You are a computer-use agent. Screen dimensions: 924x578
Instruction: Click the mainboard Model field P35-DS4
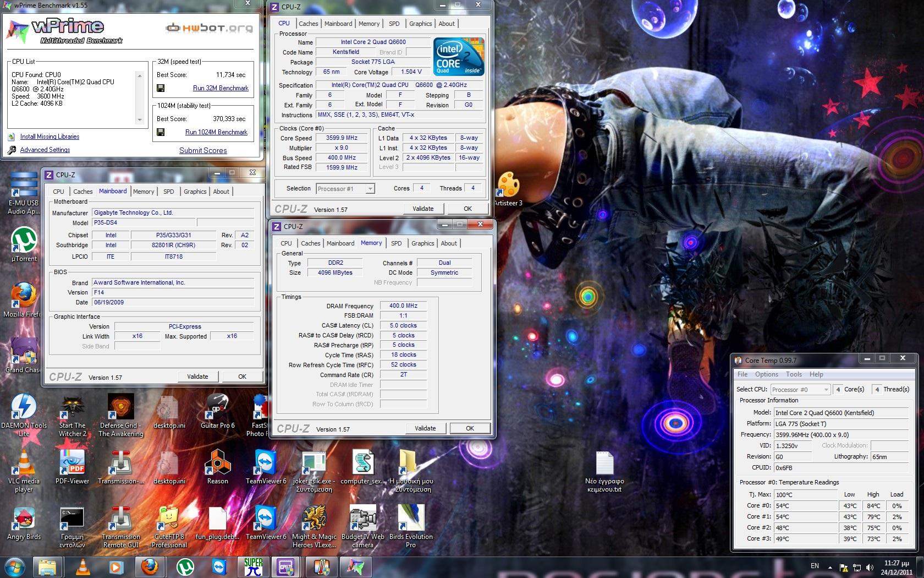[144, 223]
